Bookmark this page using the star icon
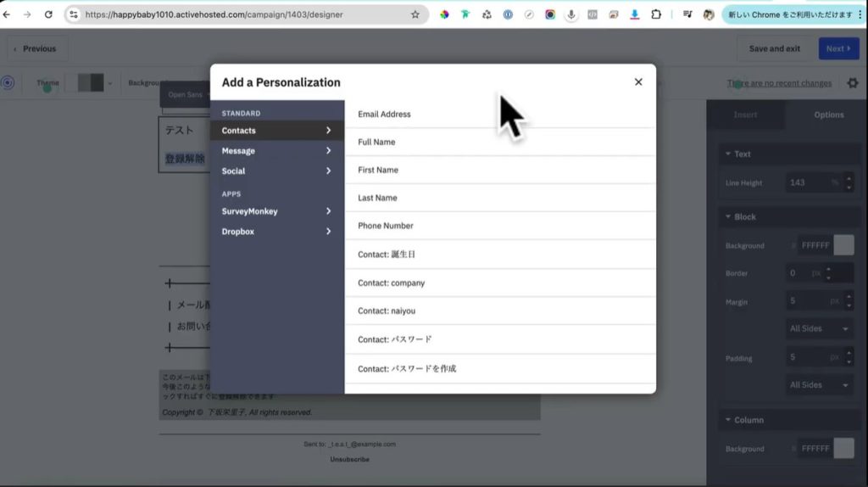 (x=415, y=14)
